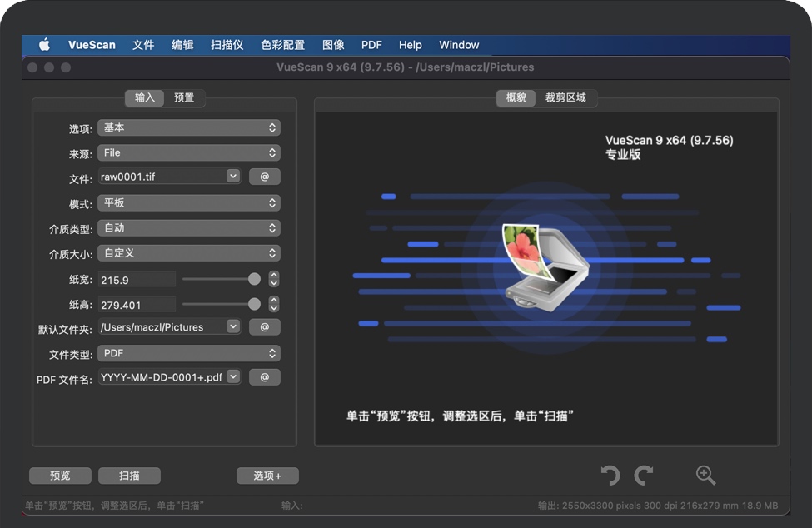Click the @ button beside default folder path
This screenshot has width=812, height=528.
tap(264, 327)
